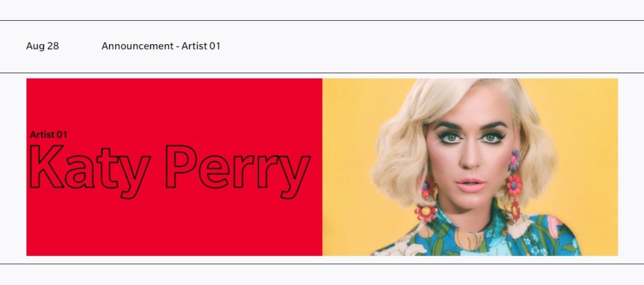This screenshot has height=285, width=644.
Task: Click the bottom horizontal divider line
Action: pos(322,264)
